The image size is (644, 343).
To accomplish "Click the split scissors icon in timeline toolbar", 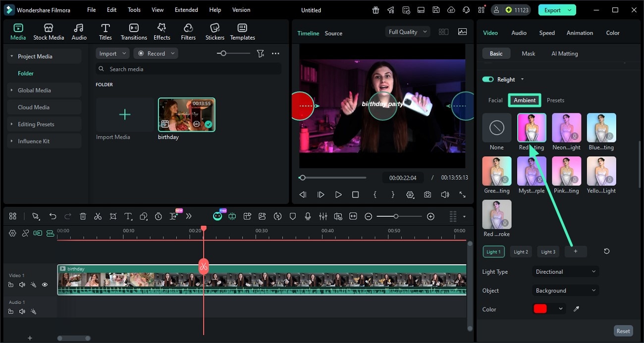I will [x=98, y=216].
